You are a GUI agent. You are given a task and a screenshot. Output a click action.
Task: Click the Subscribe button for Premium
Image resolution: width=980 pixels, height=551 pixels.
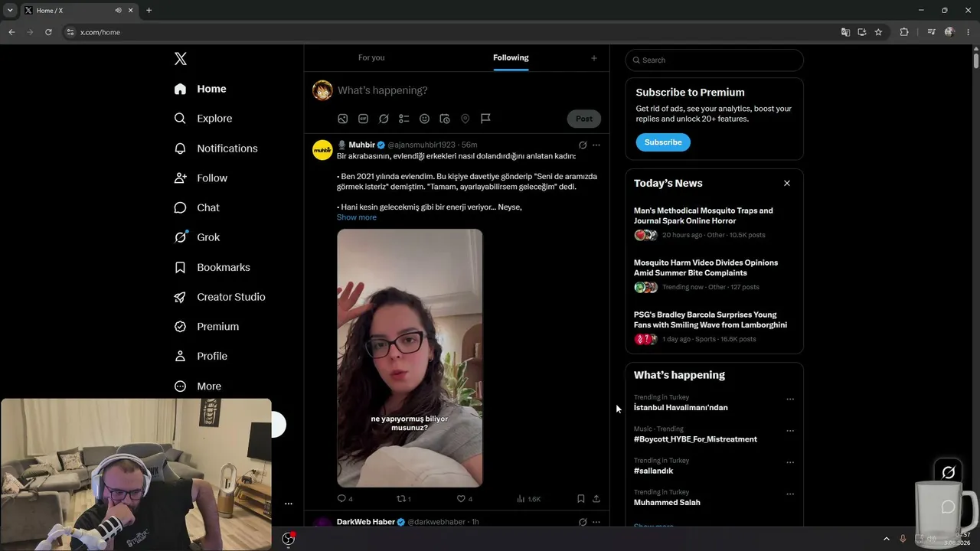663,142
